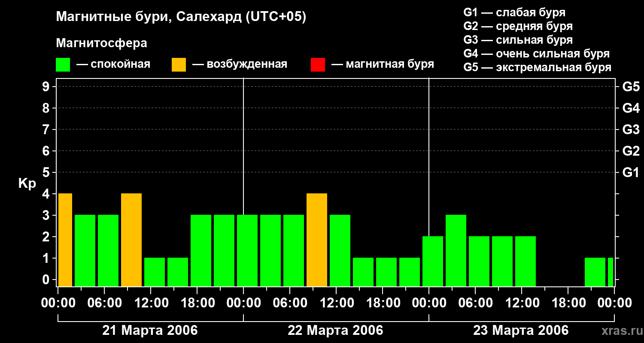
Task: Click the 06:00 time label for 21 March
Action: coord(104,303)
